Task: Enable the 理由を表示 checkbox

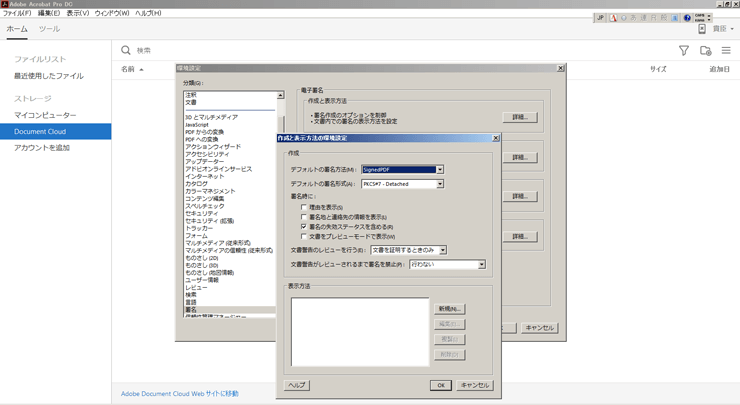Action: click(x=304, y=208)
